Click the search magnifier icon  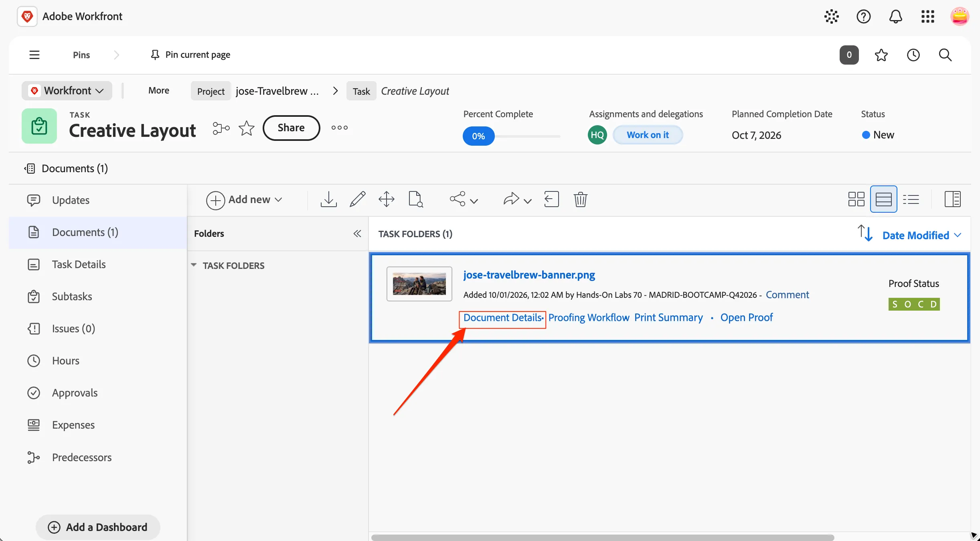[945, 55]
